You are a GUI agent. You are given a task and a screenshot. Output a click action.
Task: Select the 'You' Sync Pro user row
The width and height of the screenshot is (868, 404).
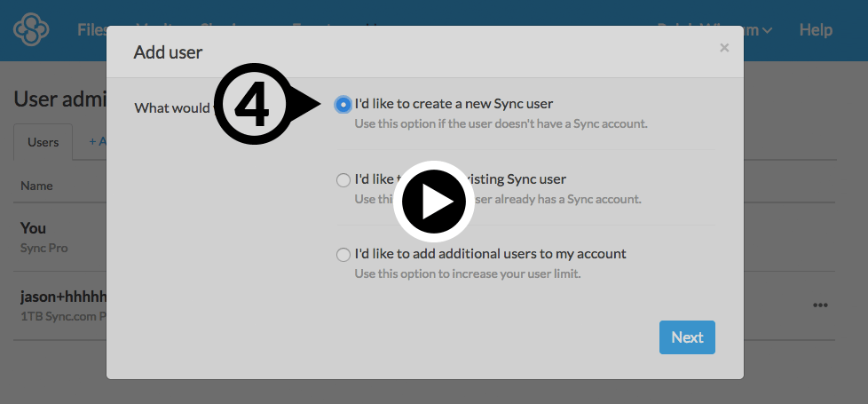pyautogui.click(x=53, y=237)
